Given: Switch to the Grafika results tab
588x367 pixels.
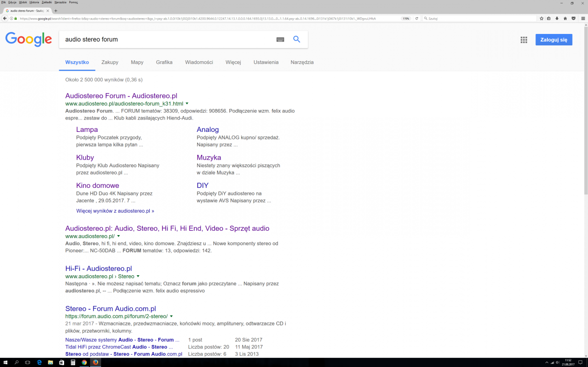Looking at the screenshot, I should (164, 62).
